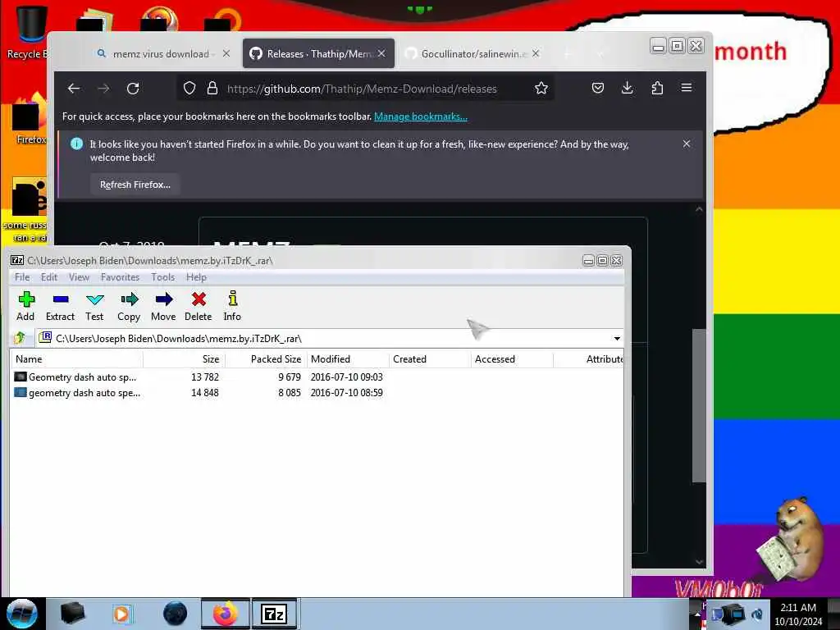Sort the list by Name column
Screen dimensions: 840x630
(x=76, y=359)
